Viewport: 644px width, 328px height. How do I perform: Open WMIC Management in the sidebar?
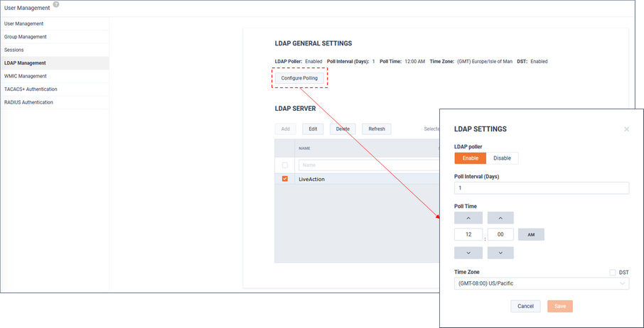[x=55, y=76]
